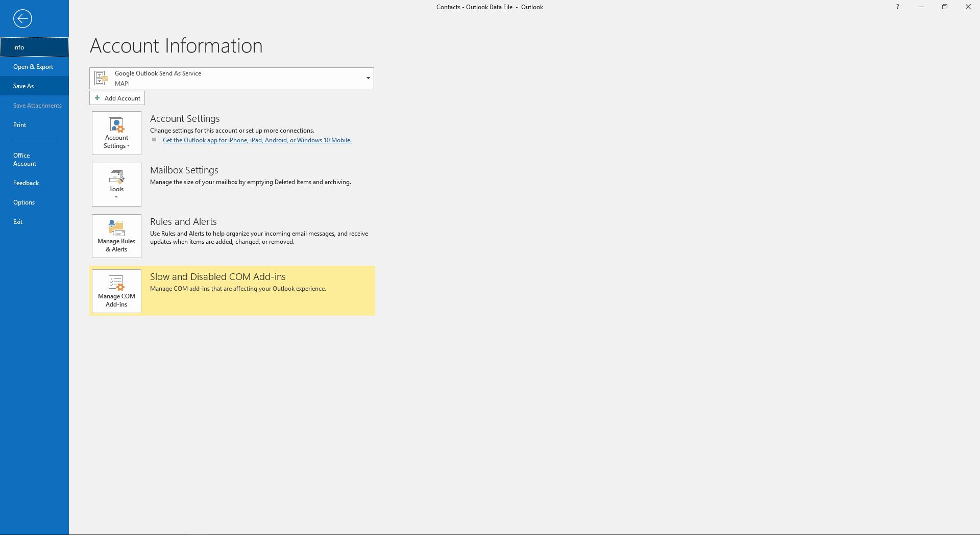The width and height of the screenshot is (980, 535).
Task: Minimize the Outlook window
Action: pyautogui.click(x=921, y=7)
